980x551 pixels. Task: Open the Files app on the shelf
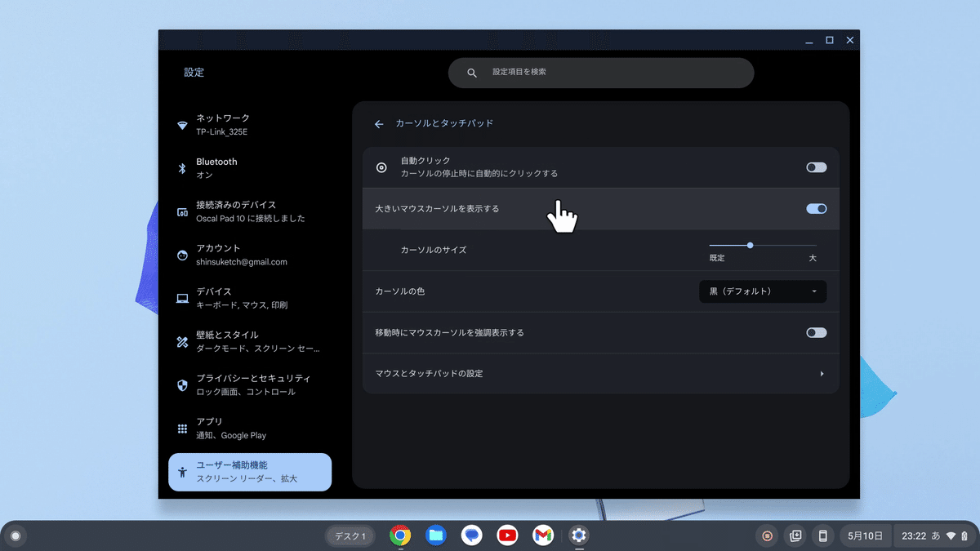tap(436, 535)
